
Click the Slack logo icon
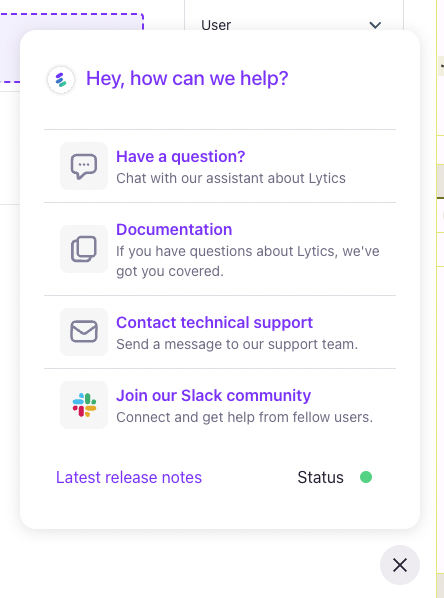click(x=84, y=405)
